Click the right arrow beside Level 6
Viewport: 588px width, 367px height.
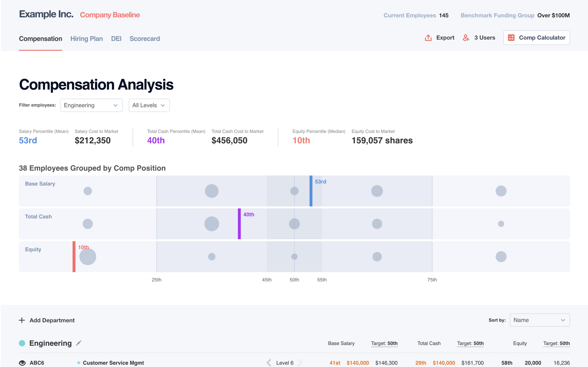[x=300, y=363]
